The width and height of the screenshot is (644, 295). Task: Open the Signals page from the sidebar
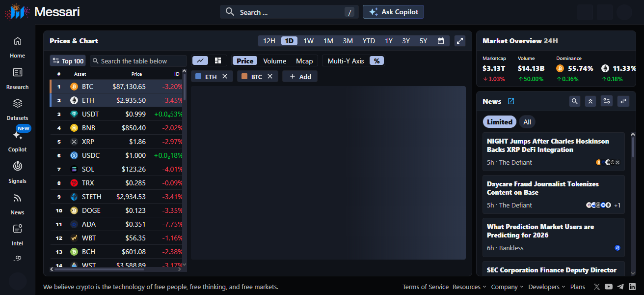18,172
